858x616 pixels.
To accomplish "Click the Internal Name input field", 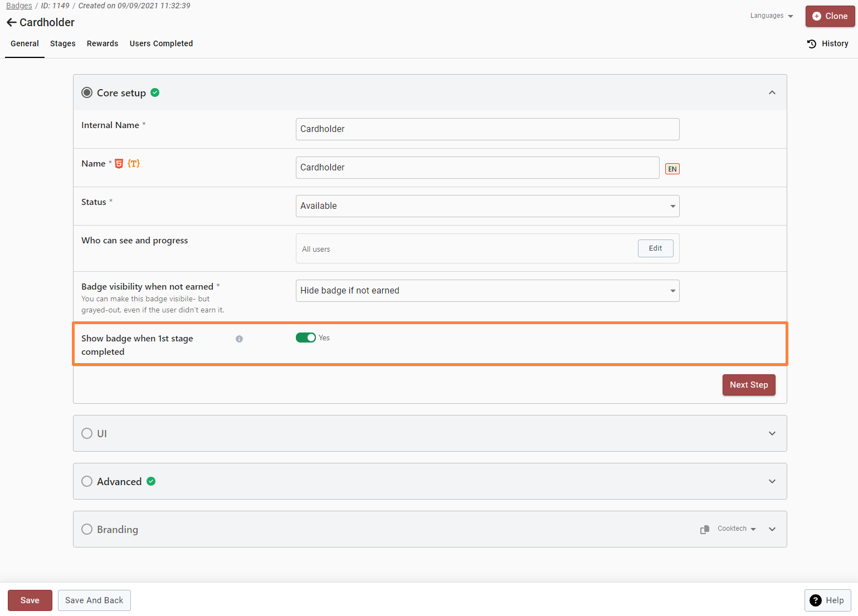I will (x=487, y=129).
